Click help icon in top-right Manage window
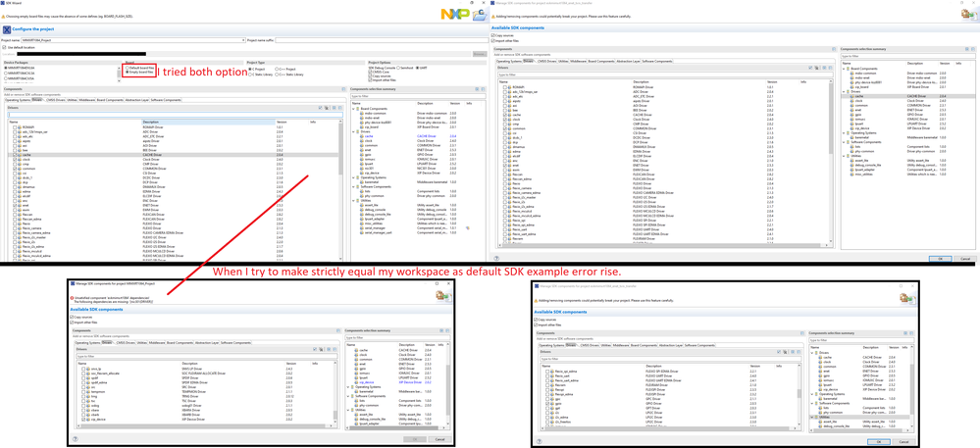 click(496, 258)
